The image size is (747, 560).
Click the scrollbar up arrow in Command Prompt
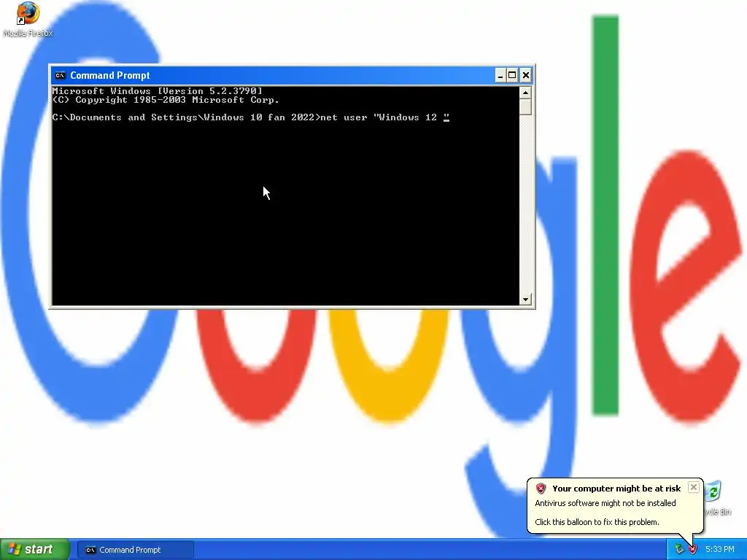pos(525,93)
